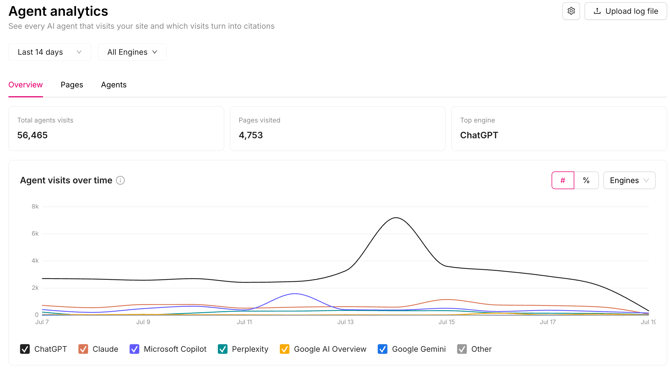The image size is (670, 370).
Task: Select the Overview tab
Action: (x=26, y=85)
